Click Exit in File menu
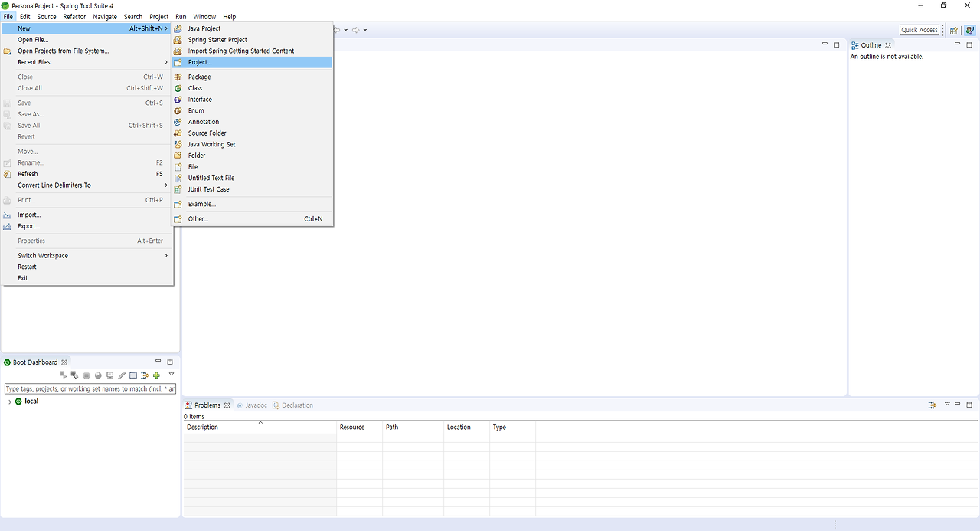The width and height of the screenshot is (980, 531). [87, 278]
